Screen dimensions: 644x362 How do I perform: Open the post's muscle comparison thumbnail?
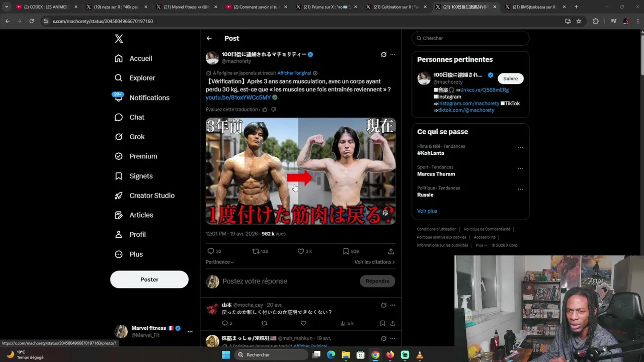pyautogui.click(x=300, y=171)
